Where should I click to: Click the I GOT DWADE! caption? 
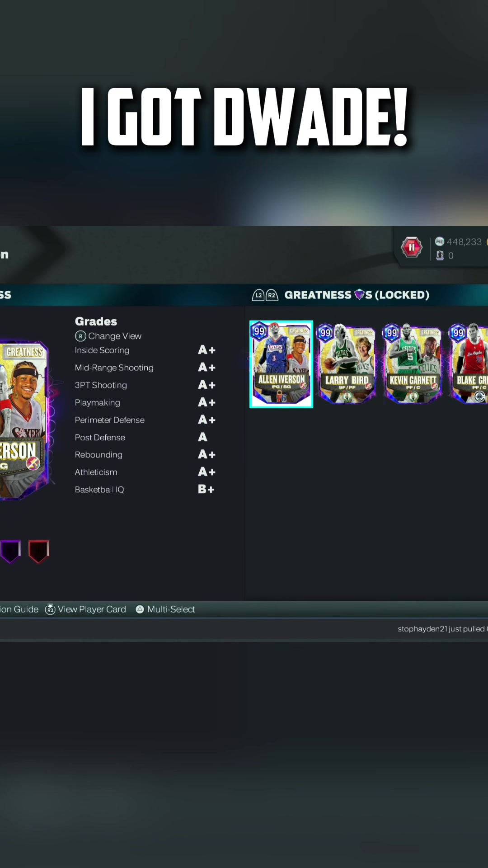244,117
